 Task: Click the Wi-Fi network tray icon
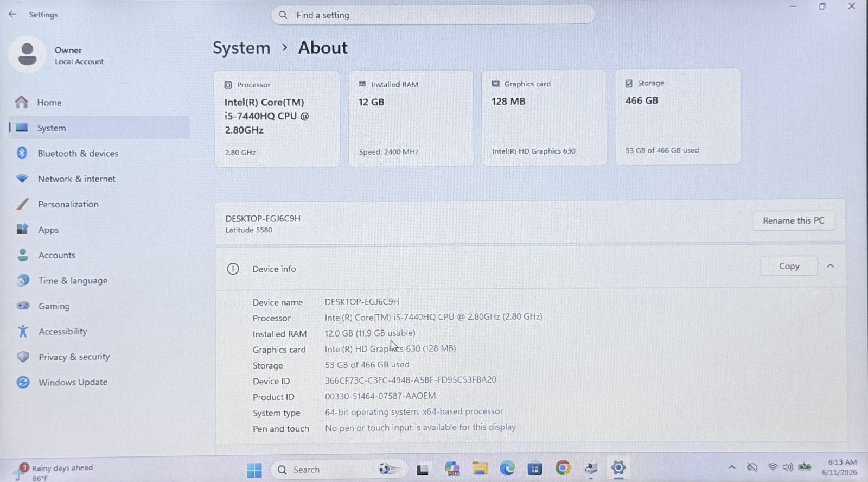pos(772,467)
